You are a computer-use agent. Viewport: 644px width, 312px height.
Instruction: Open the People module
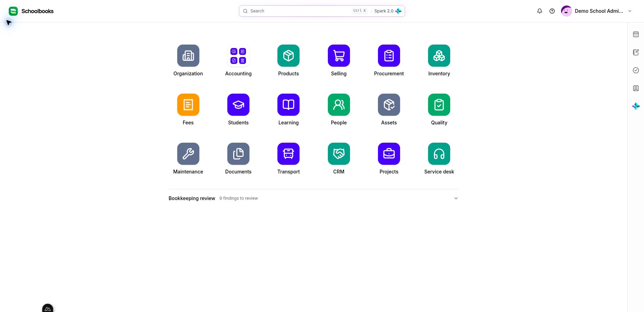click(339, 105)
